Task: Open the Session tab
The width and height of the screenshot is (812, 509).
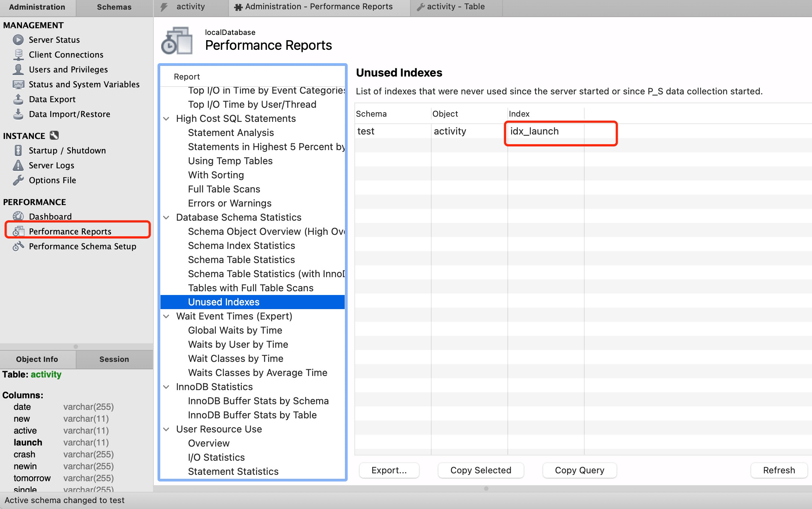Action: (x=114, y=359)
